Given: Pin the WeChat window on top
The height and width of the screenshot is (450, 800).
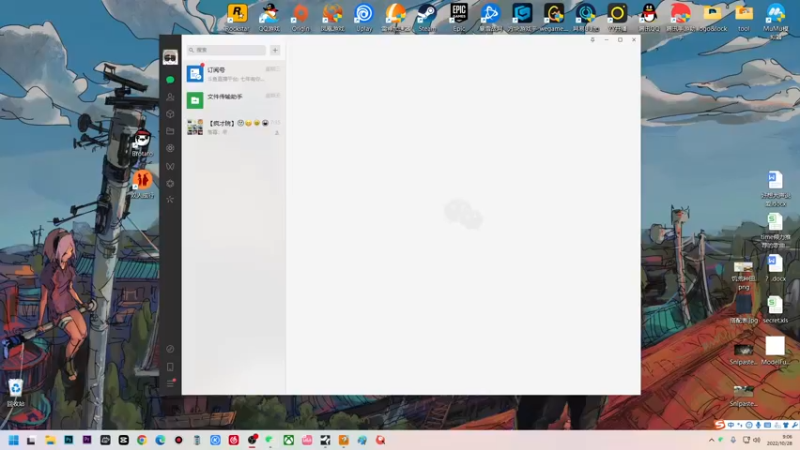Looking at the screenshot, I should click(592, 40).
